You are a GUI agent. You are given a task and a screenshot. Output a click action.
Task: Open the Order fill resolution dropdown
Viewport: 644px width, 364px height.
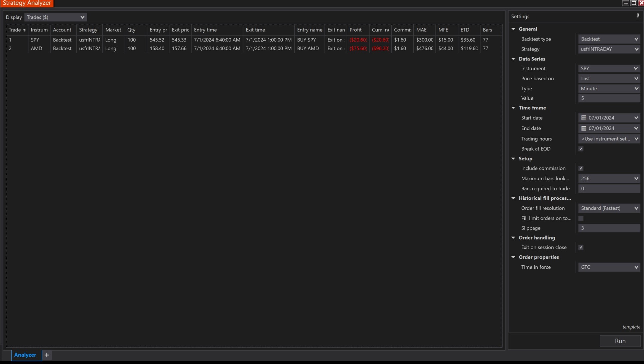tap(609, 208)
